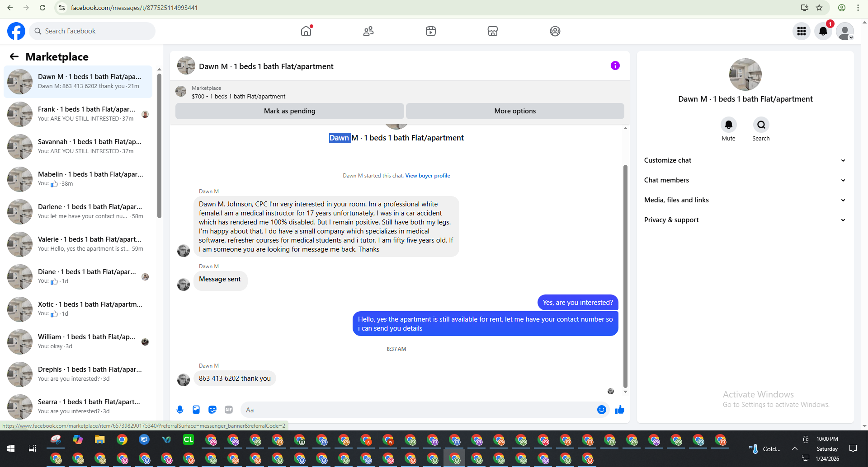Open Drephis's conversation in the list
Screen dimensions: 868x467
click(x=78, y=374)
